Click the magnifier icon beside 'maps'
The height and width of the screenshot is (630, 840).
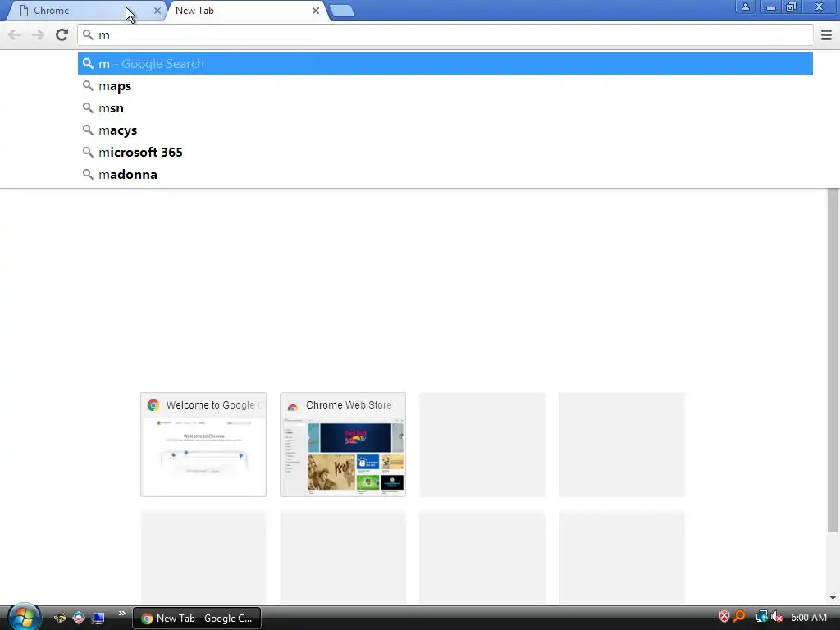click(x=88, y=85)
